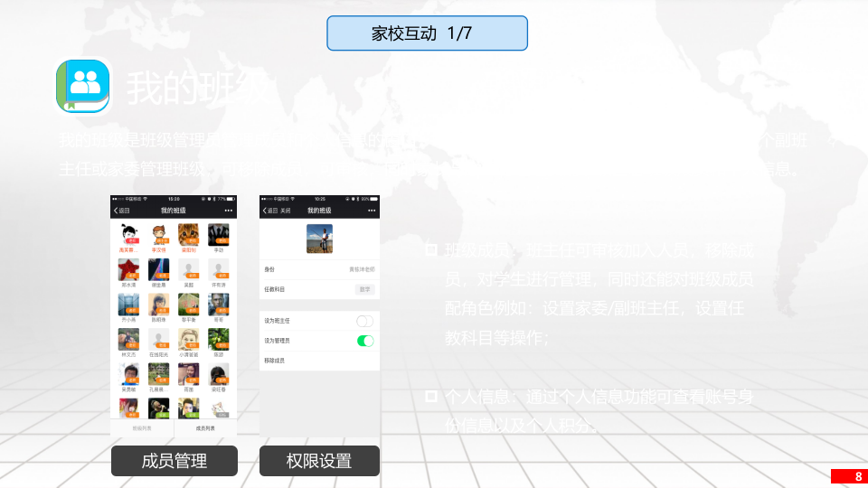
Task: Open member 林文杰 avatar
Action: click(x=128, y=339)
